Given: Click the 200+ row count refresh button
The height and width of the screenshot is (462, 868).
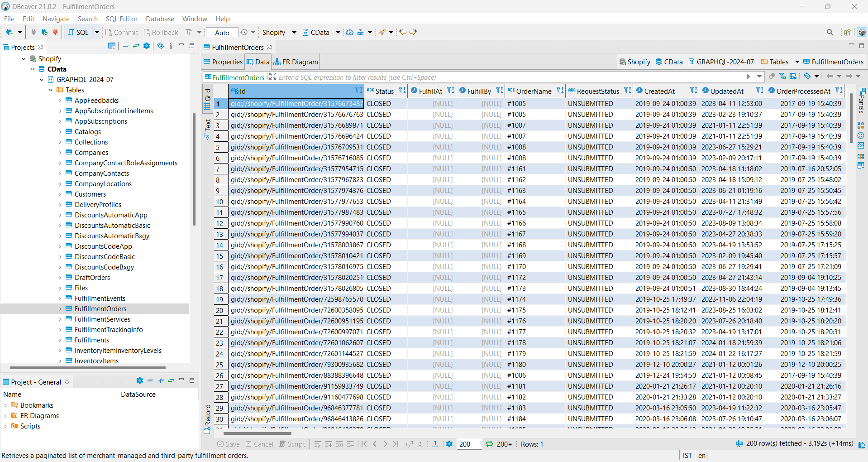Looking at the screenshot, I should (499, 444).
